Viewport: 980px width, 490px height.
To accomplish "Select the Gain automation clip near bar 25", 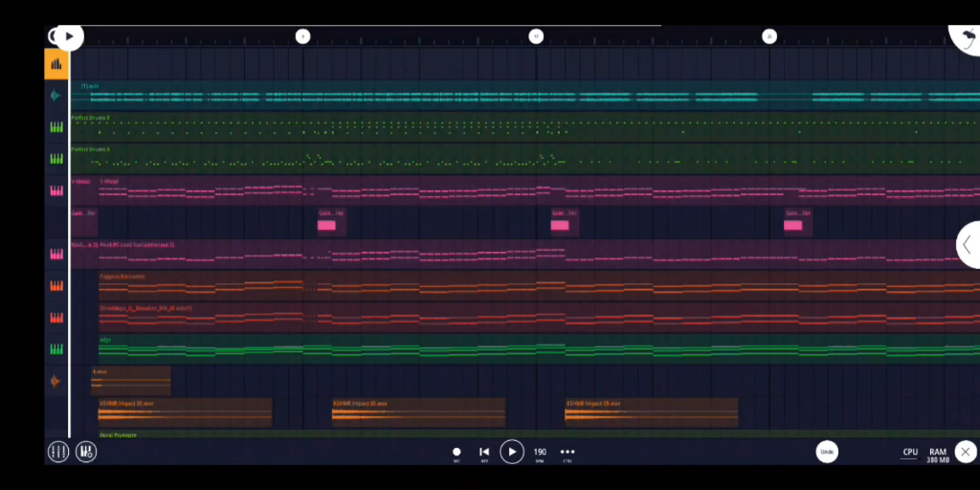I will [x=797, y=222].
